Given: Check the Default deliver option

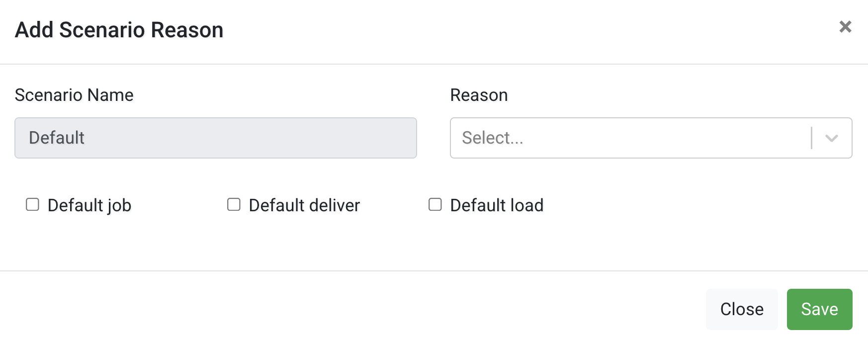Looking at the screenshot, I should coord(234,204).
